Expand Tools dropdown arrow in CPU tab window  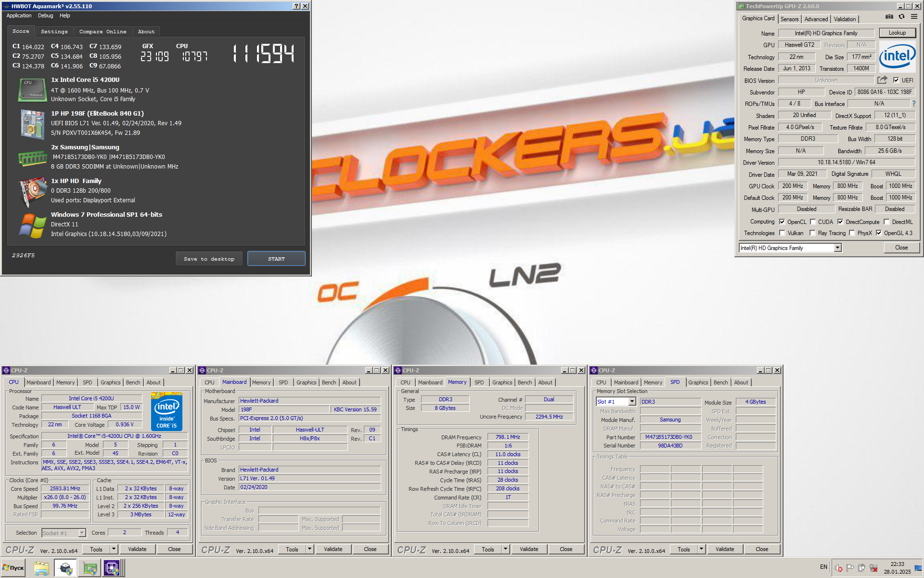coord(114,549)
